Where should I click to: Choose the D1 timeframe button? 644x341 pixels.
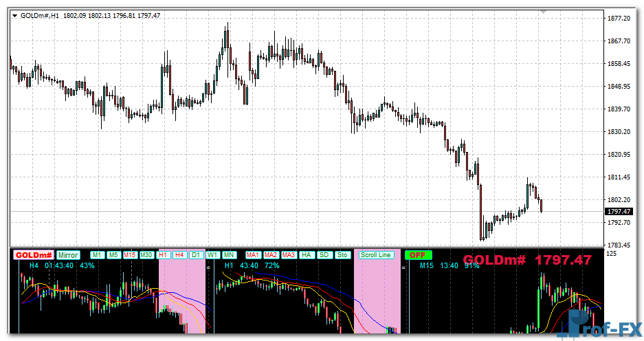[197, 255]
